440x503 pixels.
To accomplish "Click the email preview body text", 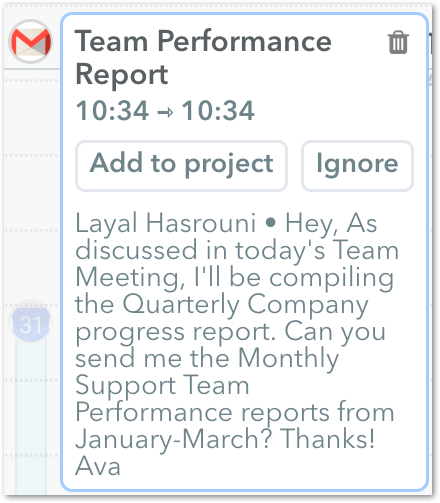I will pos(237,344).
